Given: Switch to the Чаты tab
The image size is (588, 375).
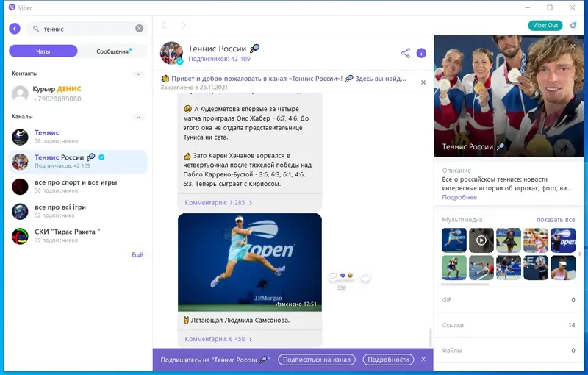Looking at the screenshot, I should click(43, 51).
